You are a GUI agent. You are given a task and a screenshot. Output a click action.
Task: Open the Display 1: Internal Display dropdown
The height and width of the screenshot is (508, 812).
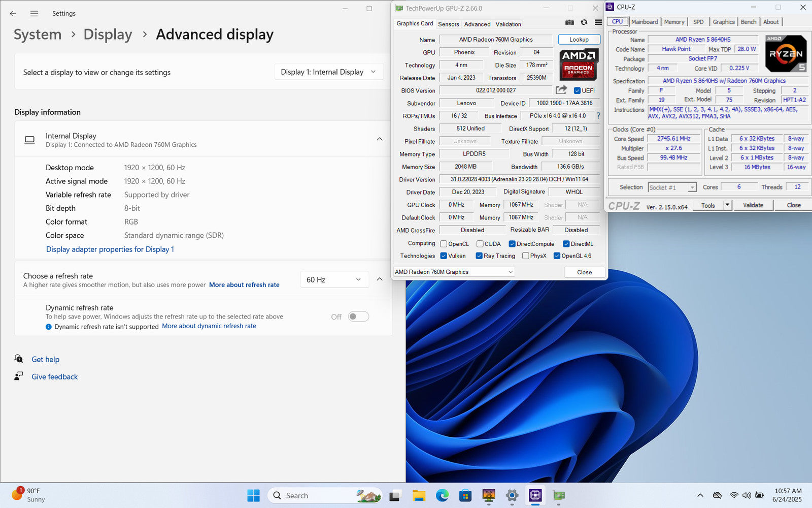(328, 72)
